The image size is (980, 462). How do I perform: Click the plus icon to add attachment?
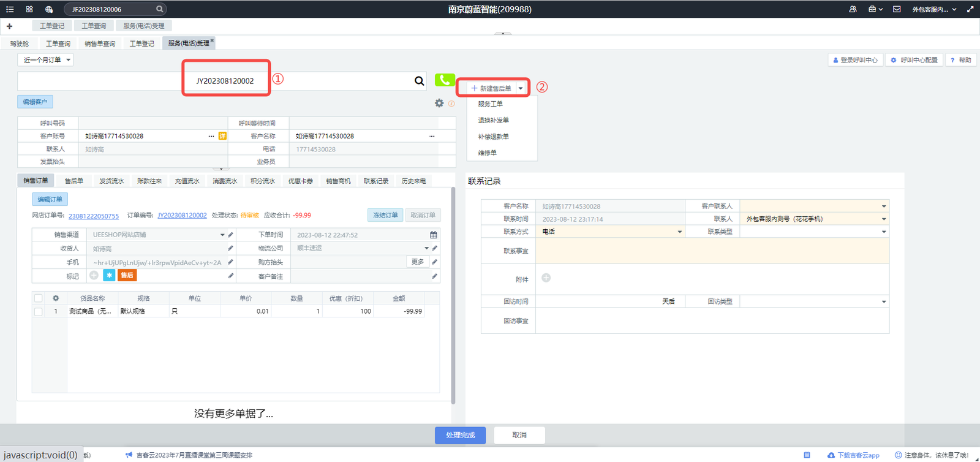click(x=546, y=278)
